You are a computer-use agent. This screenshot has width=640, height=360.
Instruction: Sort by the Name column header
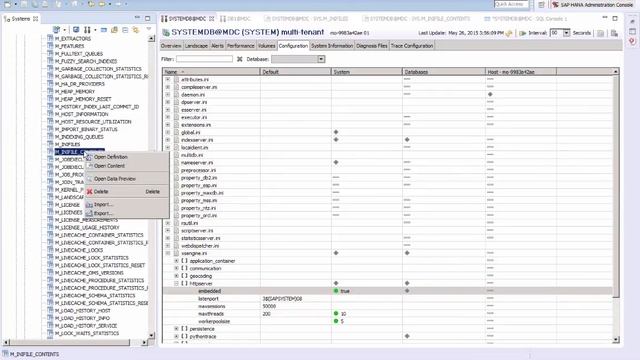(x=211, y=72)
